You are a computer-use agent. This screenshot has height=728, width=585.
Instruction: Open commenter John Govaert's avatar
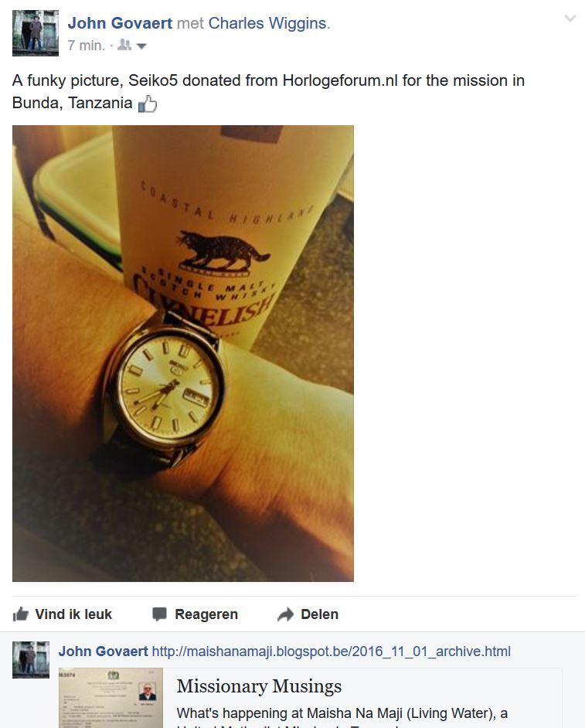click(x=31, y=660)
